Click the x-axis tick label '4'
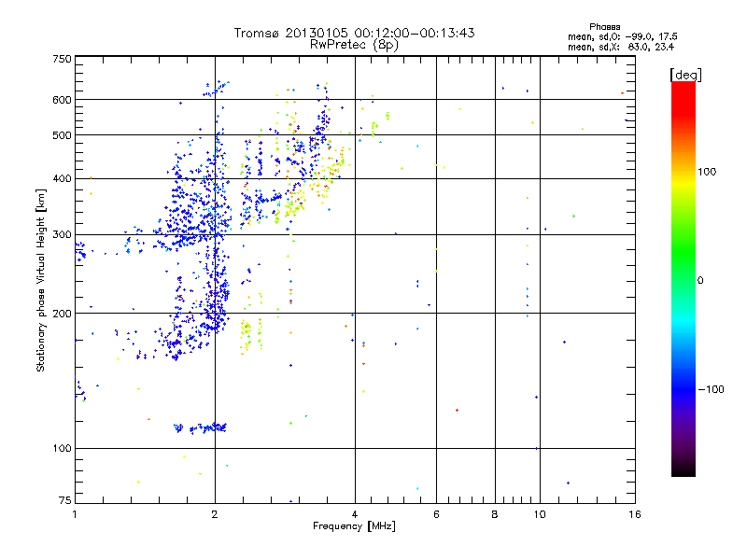Screen dimensions: 747x560 [x=355, y=514]
